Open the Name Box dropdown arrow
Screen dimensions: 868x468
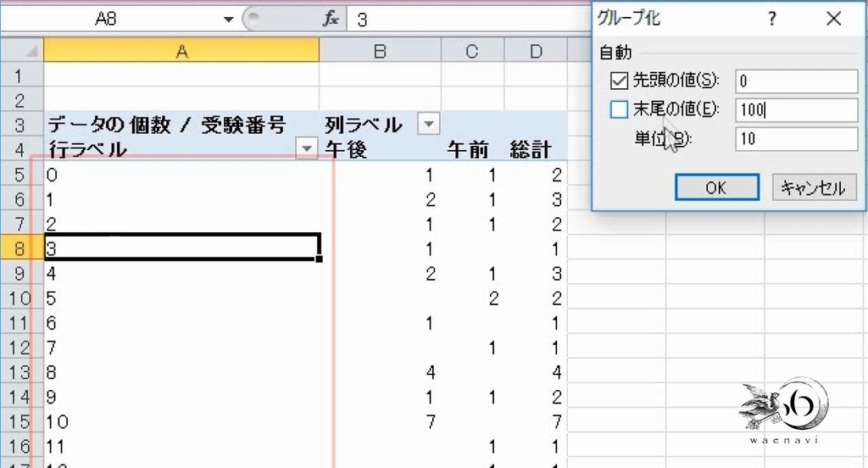pyautogui.click(x=228, y=19)
